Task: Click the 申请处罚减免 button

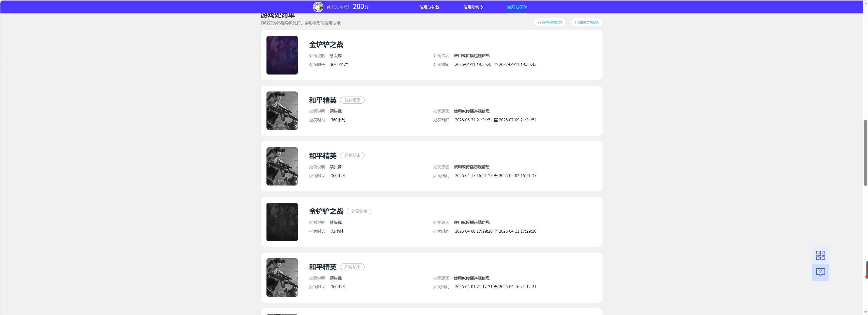Action: [587, 22]
